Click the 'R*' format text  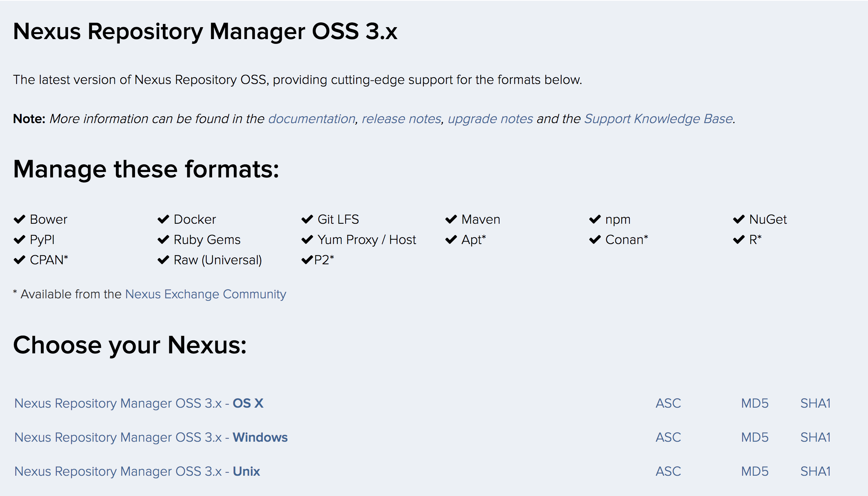pos(755,240)
